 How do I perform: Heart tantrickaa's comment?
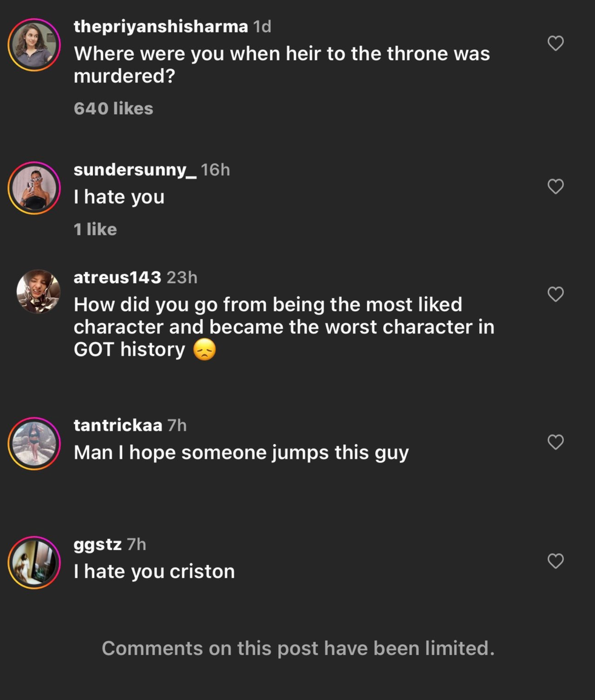(x=556, y=442)
